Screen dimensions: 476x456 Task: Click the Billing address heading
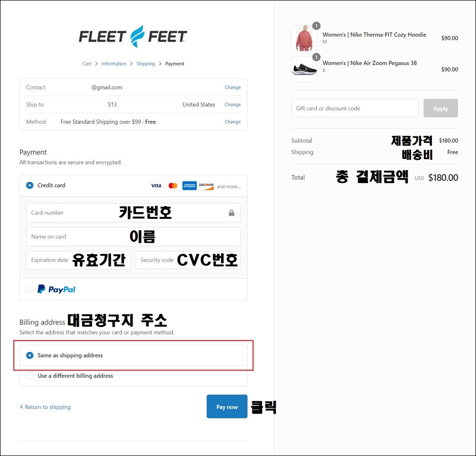pyautogui.click(x=42, y=322)
